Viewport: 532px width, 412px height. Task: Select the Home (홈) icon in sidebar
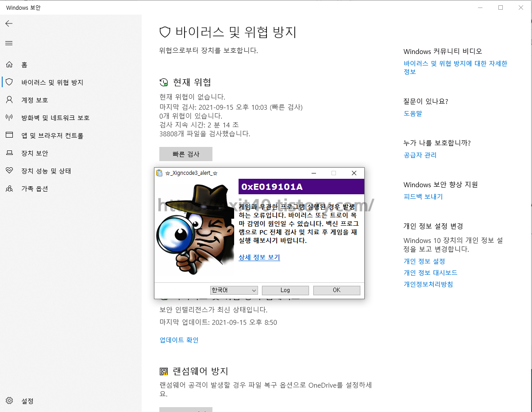click(9, 65)
